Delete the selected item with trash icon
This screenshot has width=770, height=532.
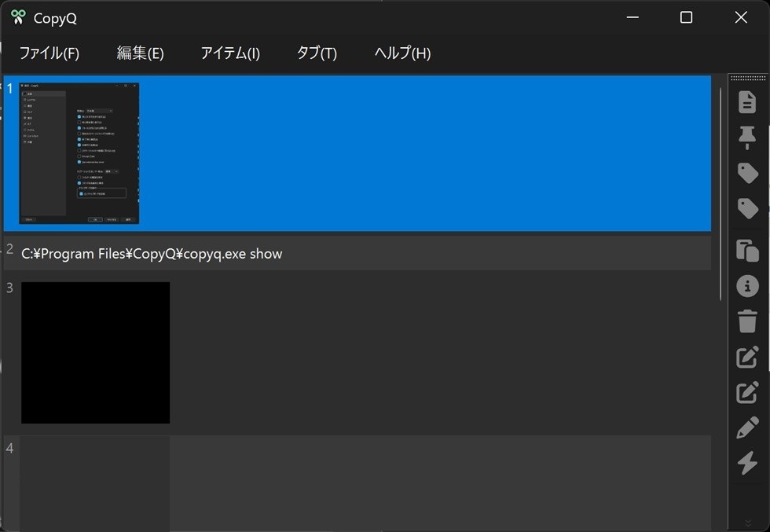[x=747, y=321]
